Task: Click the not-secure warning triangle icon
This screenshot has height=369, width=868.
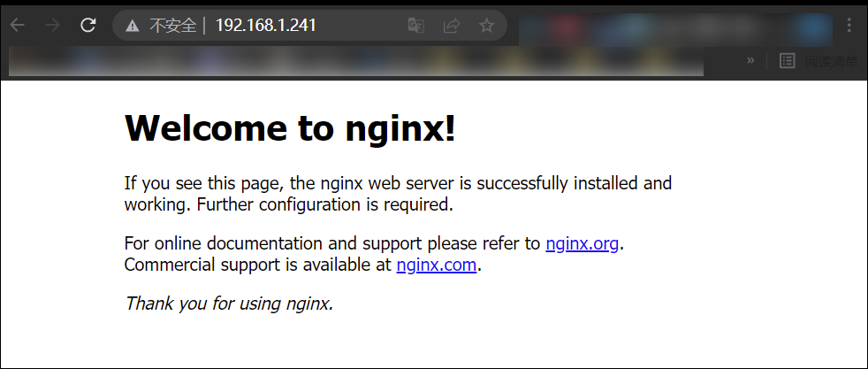Action: 133,26
